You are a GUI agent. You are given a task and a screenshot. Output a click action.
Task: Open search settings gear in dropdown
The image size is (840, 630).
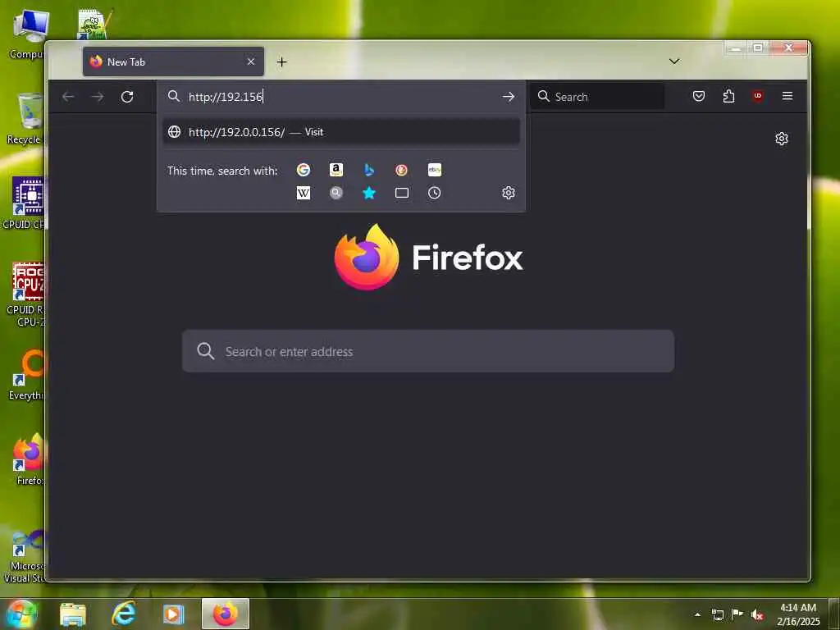click(509, 193)
